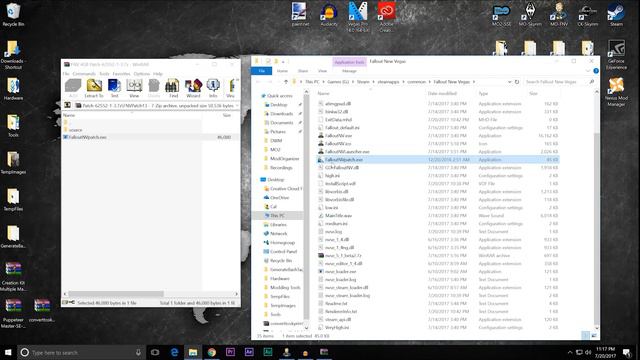Open the Help menu in WinRAR
The height and width of the screenshot is (360, 640).
pyautogui.click(x=158, y=74)
